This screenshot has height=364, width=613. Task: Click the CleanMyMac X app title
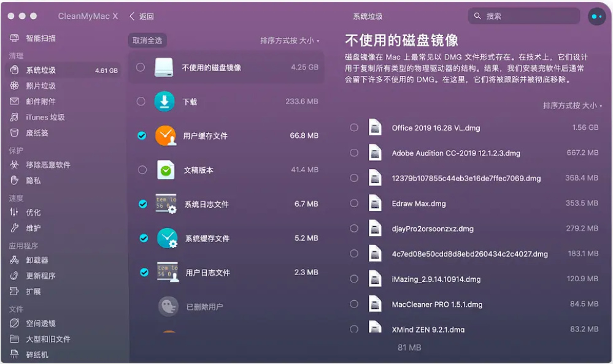tap(88, 16)
